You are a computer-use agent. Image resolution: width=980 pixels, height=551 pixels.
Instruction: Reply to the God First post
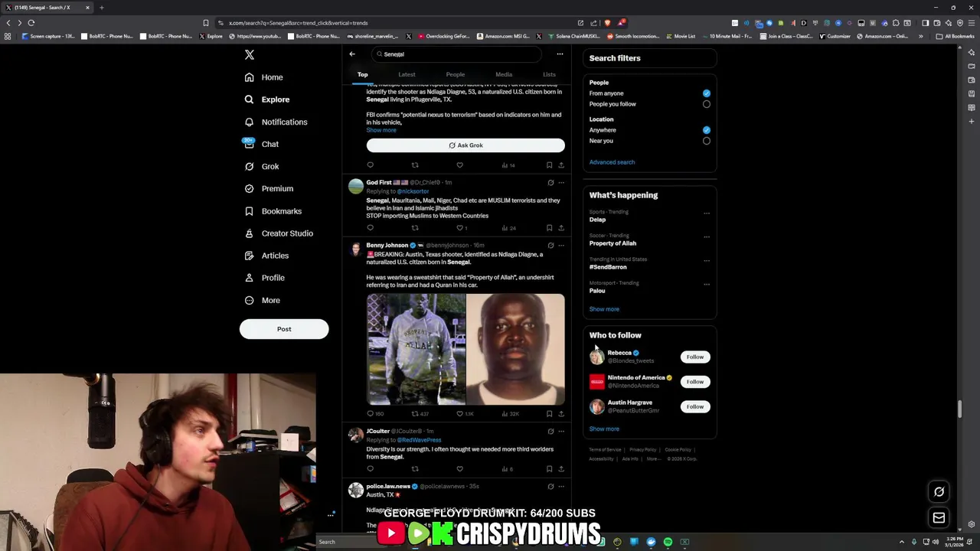[370, 228]
